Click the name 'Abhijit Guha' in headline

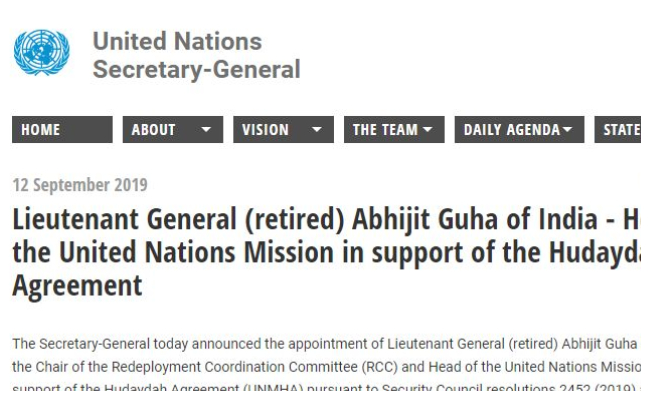pos(425,219)
